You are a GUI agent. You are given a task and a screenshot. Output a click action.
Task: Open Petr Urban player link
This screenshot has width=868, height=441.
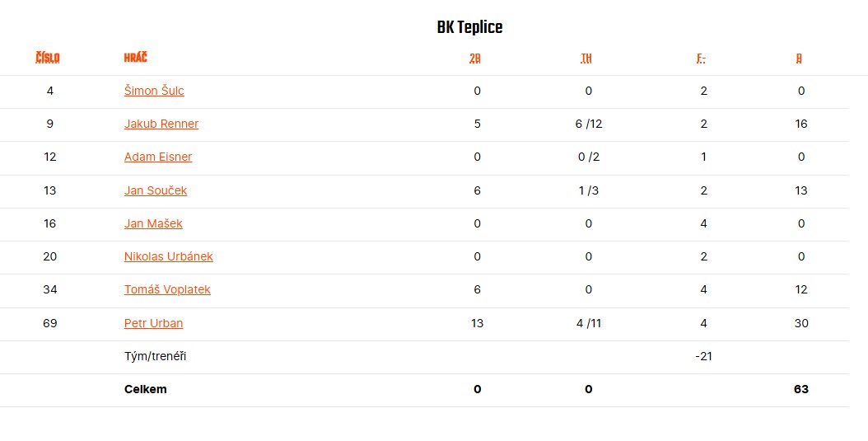(x=153, y=323)
